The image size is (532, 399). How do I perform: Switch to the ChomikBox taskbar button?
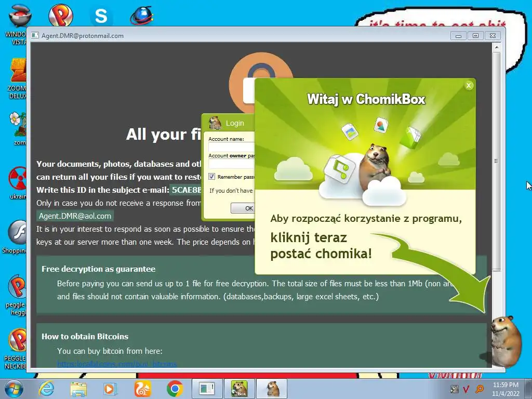[239, 389]
